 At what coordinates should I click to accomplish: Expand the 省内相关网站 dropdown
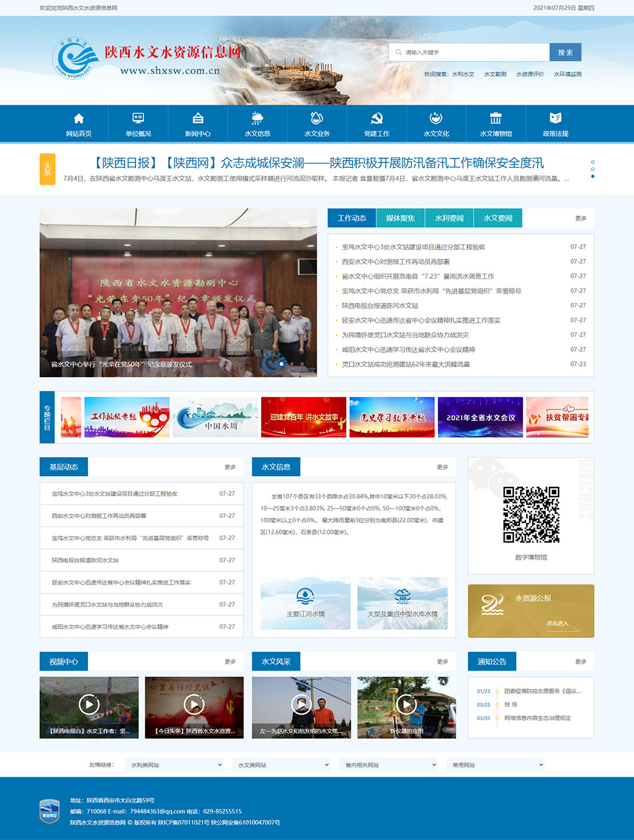389,765
